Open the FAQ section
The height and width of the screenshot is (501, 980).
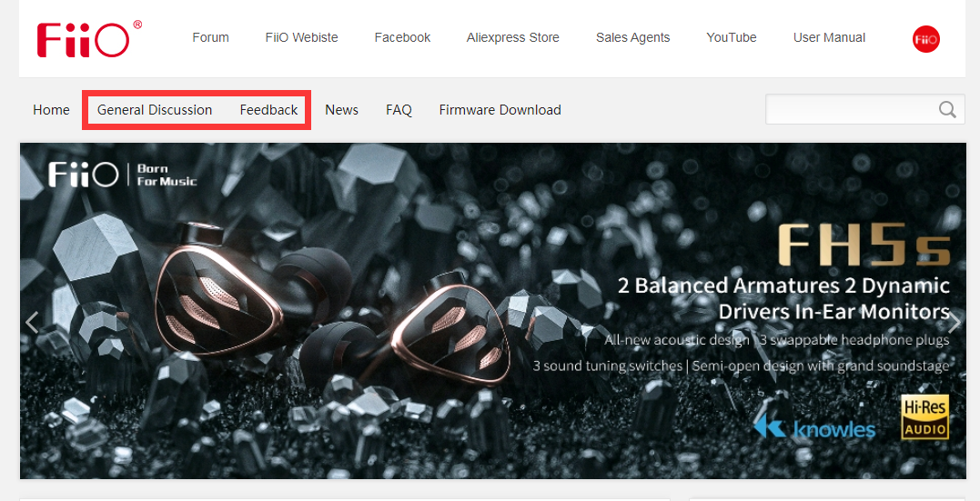399,110
